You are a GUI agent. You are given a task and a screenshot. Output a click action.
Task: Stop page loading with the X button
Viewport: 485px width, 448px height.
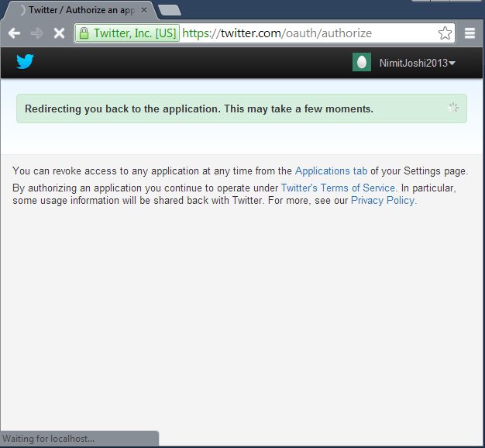(x=59, y=33)
